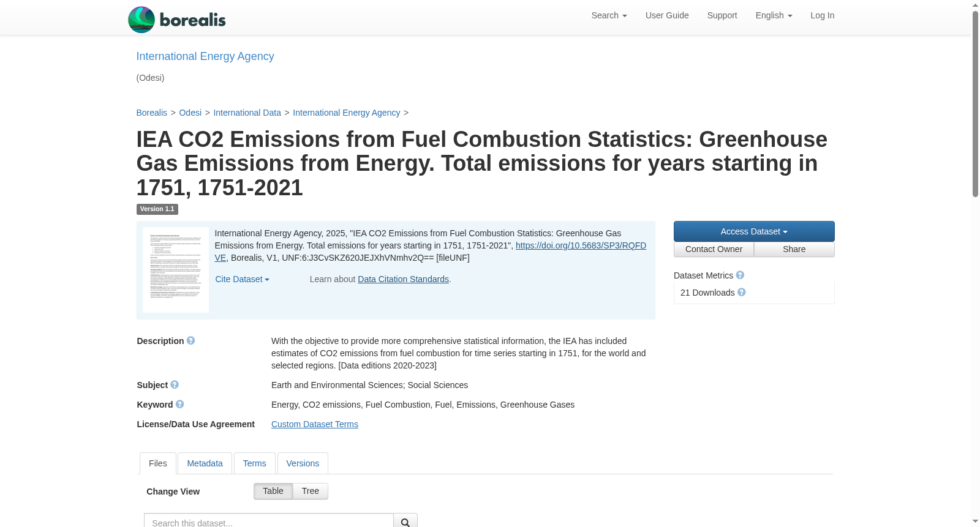Image resolution: width=980 pixels, height=527 pixels.
Task: Select the Table view toggle
Action: pos(273,491)
